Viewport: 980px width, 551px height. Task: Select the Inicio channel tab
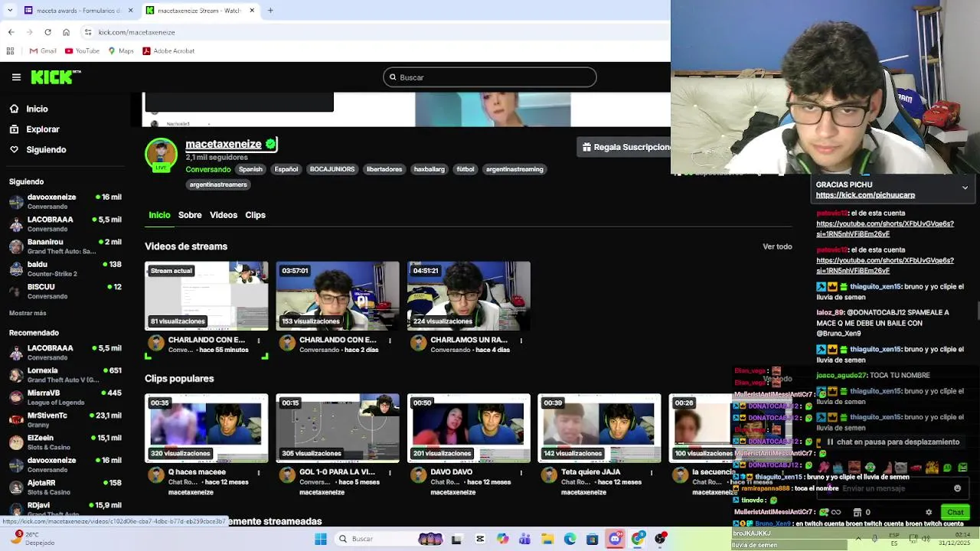(x=159, y=215)
